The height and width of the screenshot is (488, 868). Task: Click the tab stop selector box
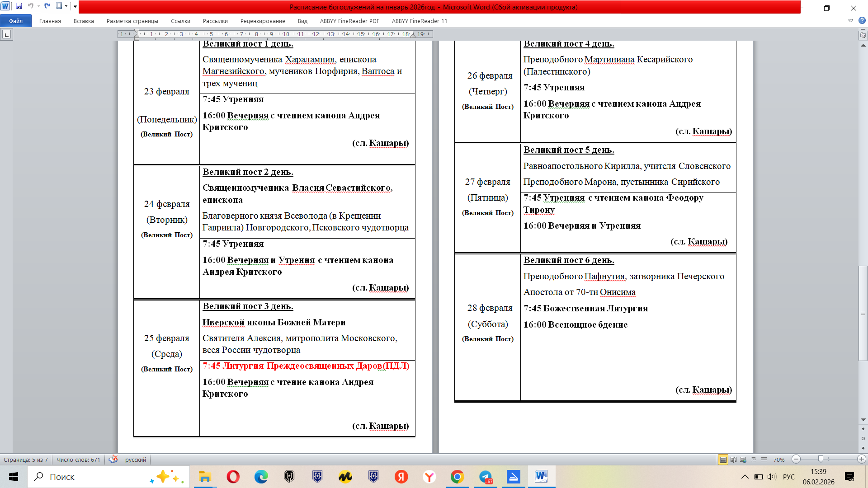point(6,34)
